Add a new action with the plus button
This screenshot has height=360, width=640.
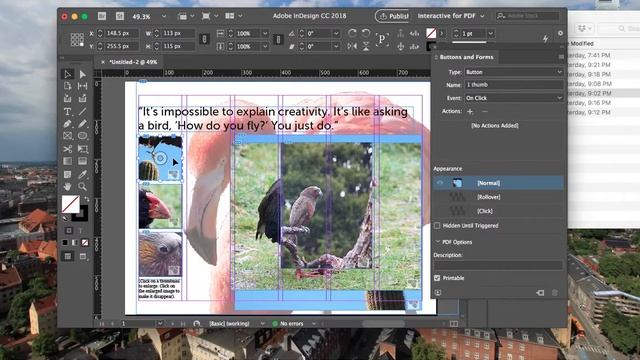pos(470,111)
